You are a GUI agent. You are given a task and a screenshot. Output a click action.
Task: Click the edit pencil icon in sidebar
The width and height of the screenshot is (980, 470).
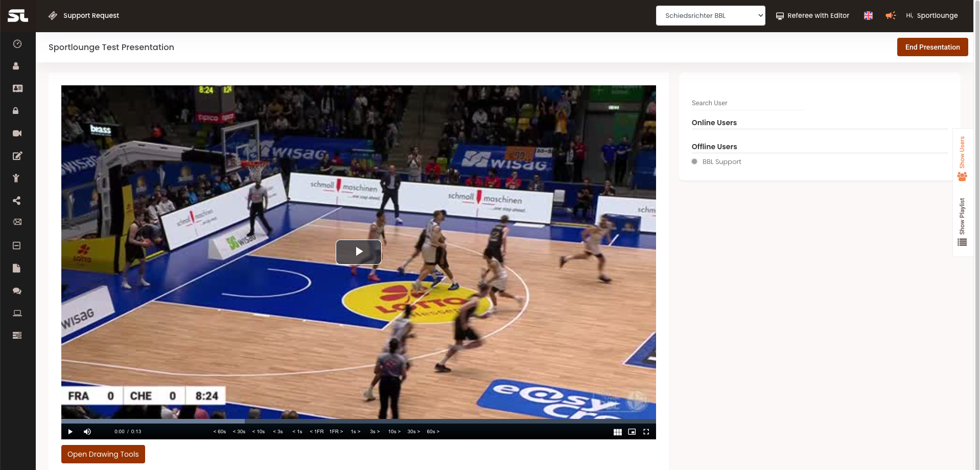[x=17, y=156]
